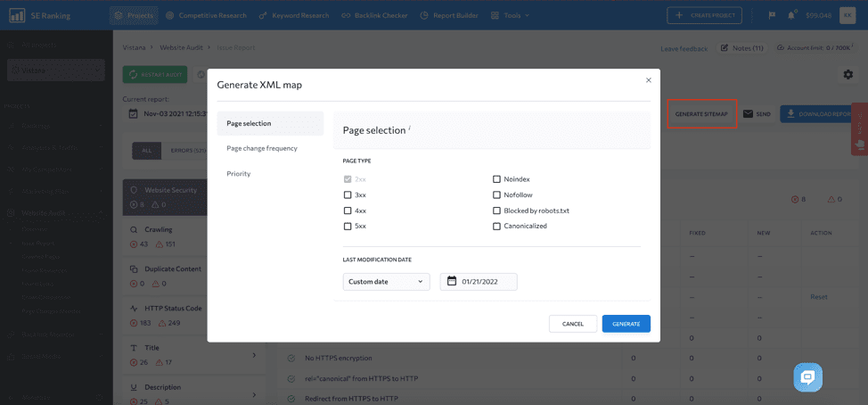Check Blocked by robots.txt option
This screenshot has height=405, width=868.
[496, 211]
